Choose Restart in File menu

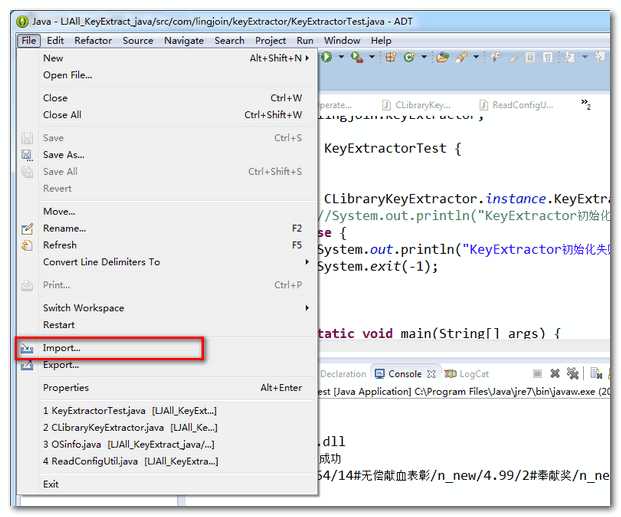tap(167, 325)
